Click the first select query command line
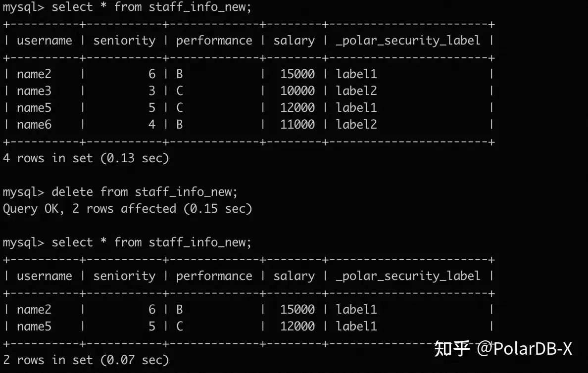Image resolution: width=588 pixels, height=373 pixels. (x=151, y=7)
